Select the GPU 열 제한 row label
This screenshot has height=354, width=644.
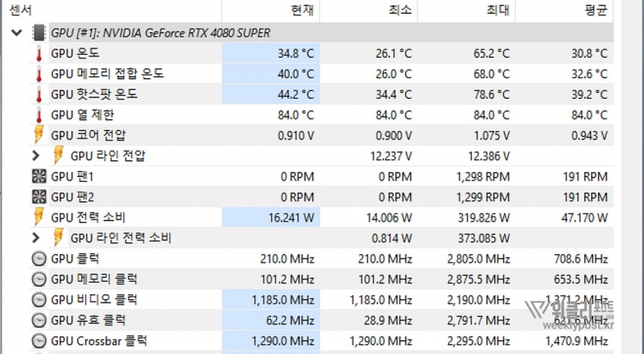click(x=83, y=115)
